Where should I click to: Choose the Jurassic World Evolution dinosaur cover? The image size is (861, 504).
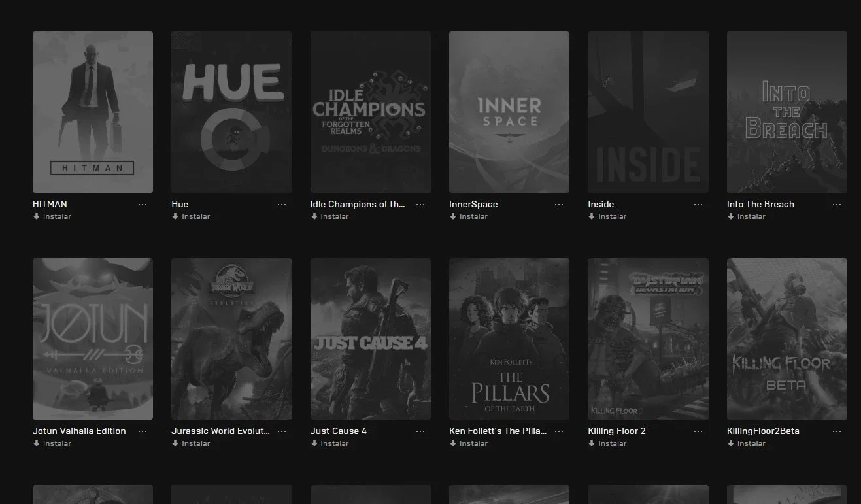coord(231,339)
